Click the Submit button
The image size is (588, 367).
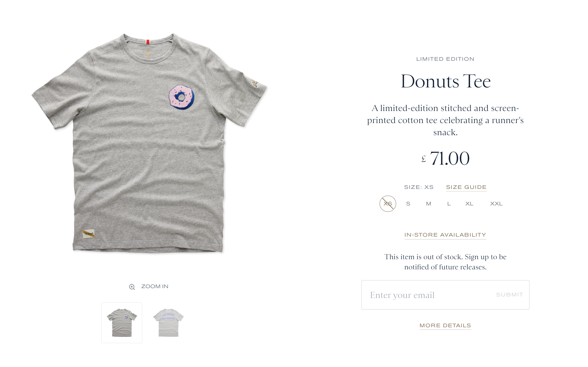click(509, 295)
